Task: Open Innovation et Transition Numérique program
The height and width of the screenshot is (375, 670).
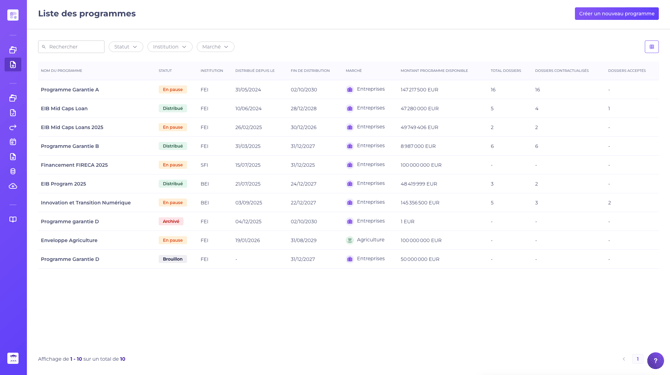Action: coord(85,202)
